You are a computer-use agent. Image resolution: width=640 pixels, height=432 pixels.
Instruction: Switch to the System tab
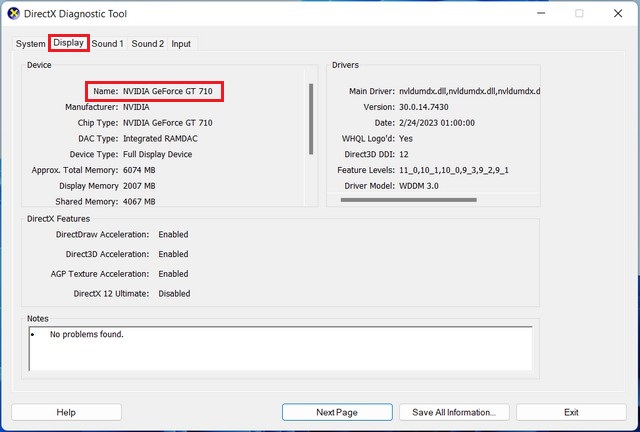click(x=30, y=44)
